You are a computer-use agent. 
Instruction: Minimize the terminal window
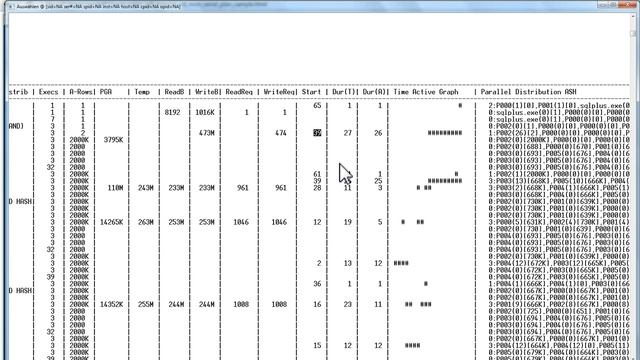(x=603, y=4)
